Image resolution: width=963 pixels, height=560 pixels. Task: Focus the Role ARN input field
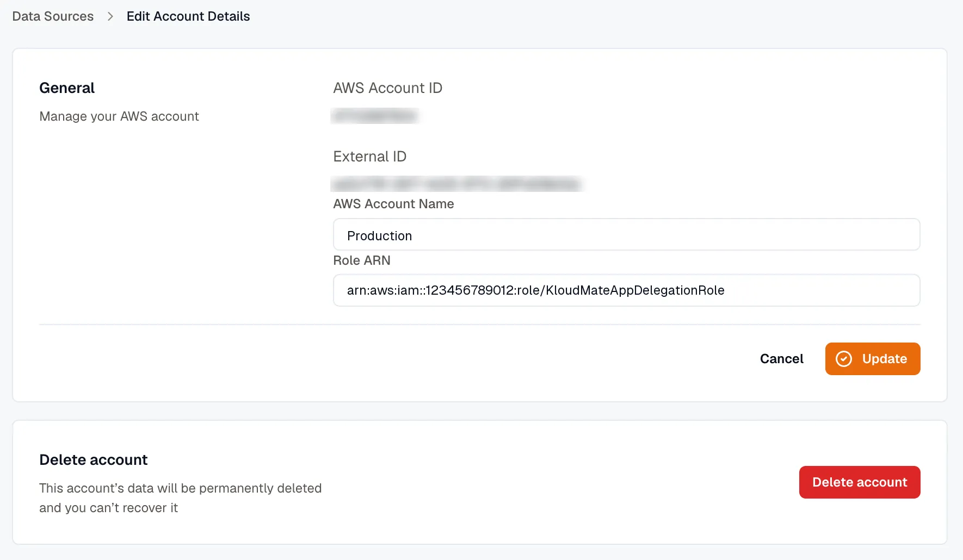point(626,290)
